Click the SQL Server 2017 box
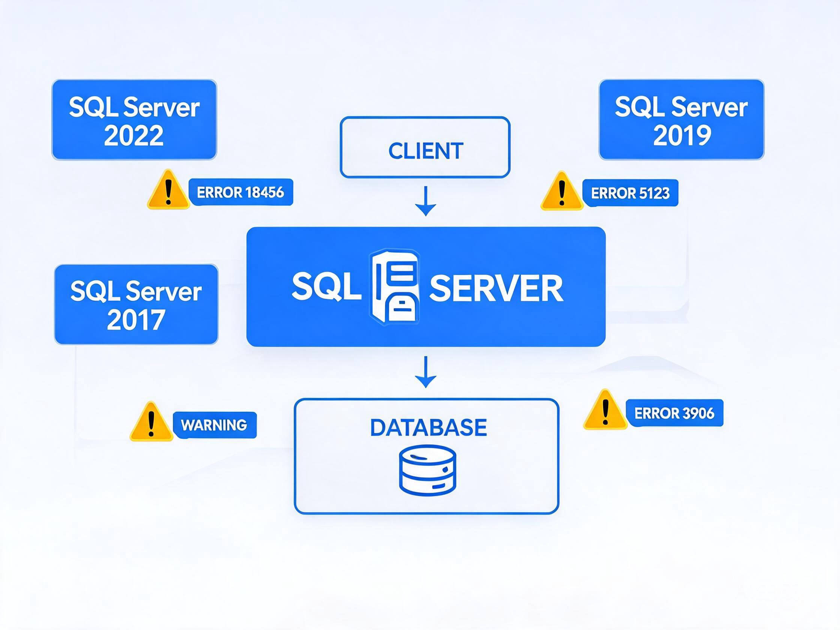 point(136,304)
